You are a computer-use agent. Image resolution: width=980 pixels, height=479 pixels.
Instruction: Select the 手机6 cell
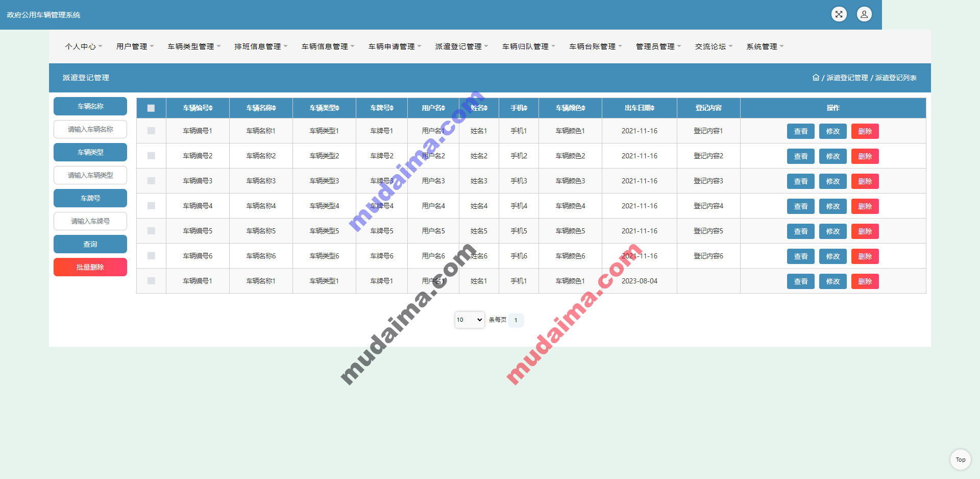coord(519,256)
